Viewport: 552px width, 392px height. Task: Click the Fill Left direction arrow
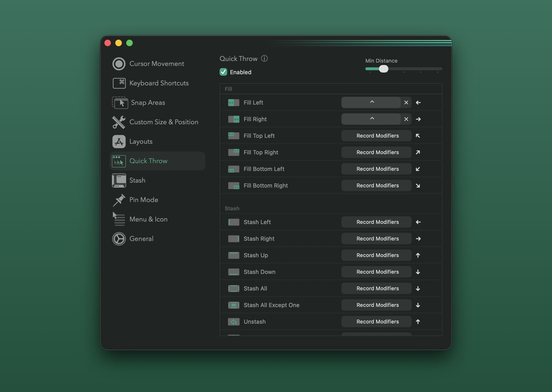[418, 103]
